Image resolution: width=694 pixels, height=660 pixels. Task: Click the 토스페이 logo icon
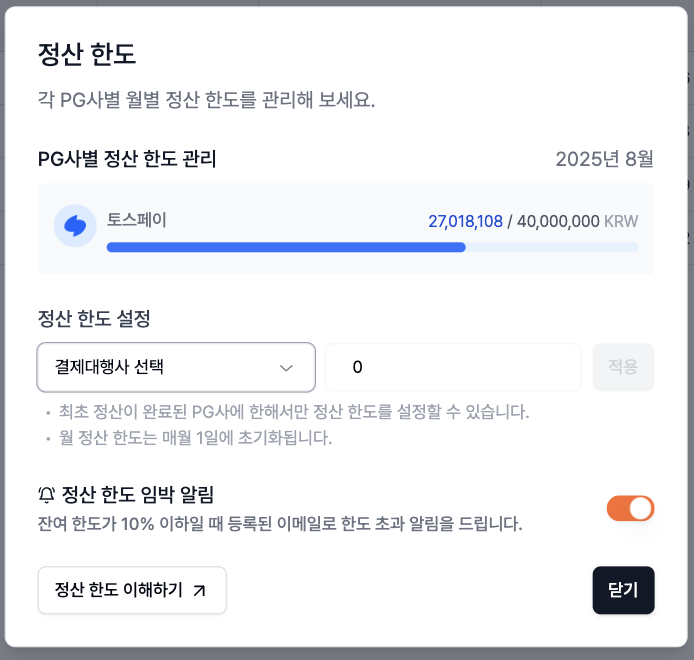(x=75, y=226)
